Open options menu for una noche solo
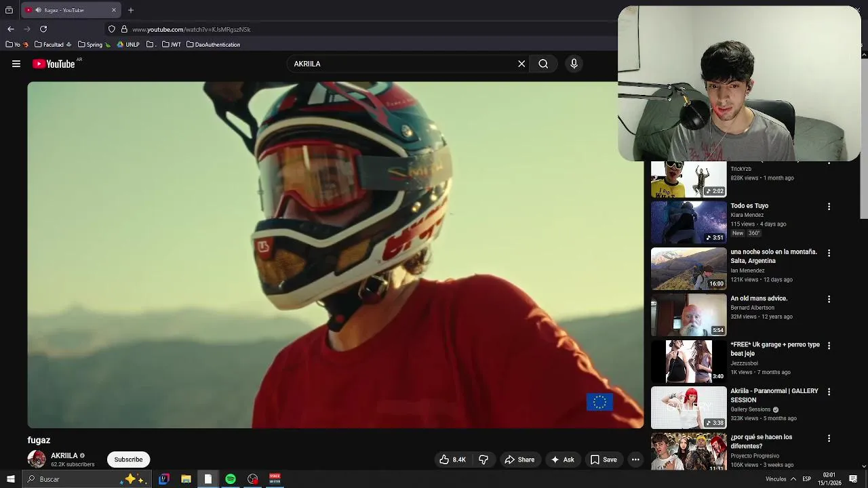 coord(829,253)
